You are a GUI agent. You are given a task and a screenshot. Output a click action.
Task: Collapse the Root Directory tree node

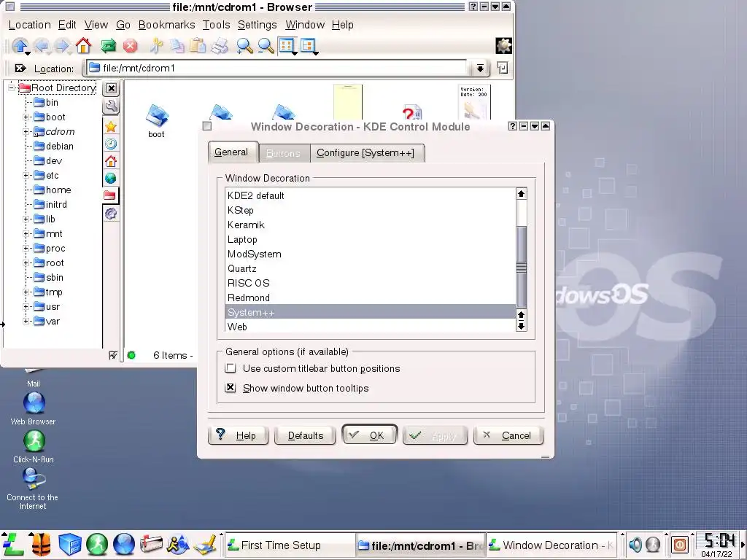click(x=12, y=87)
